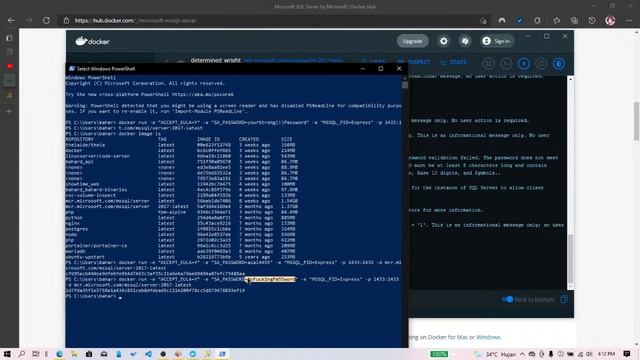Open VS Code from the taskbar
This screenshot has width=640, height=360.
[x=148, y=354]
